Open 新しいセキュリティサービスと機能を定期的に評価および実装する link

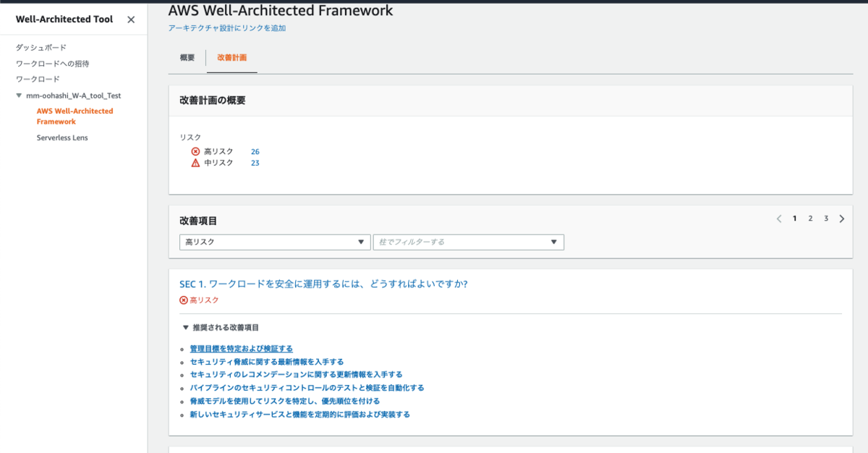[x=300, y=415]
